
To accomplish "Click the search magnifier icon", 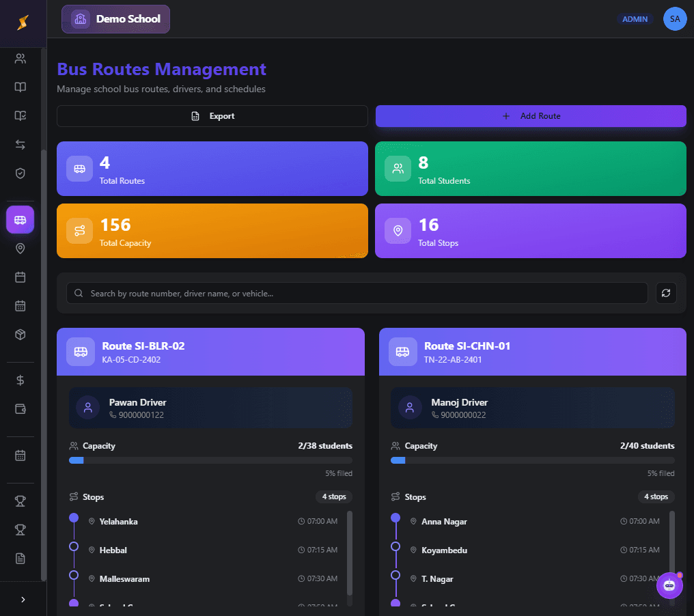I will point(79,294).
